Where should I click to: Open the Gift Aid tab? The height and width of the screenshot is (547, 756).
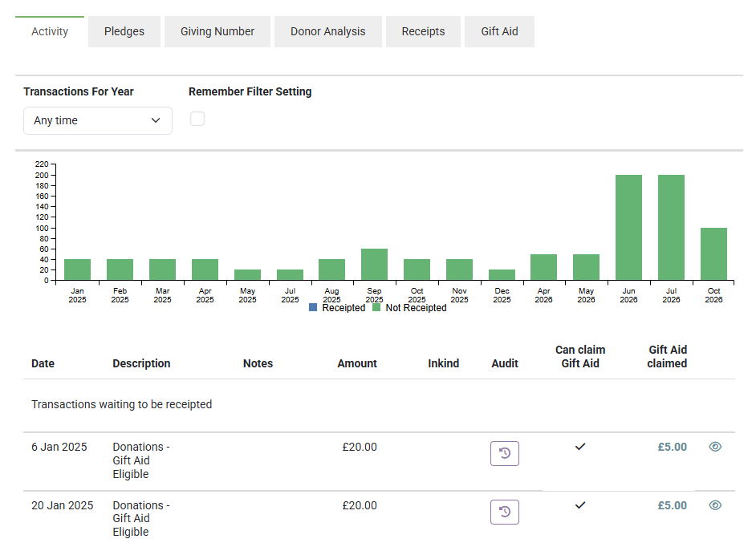click(x=499, y=31)
